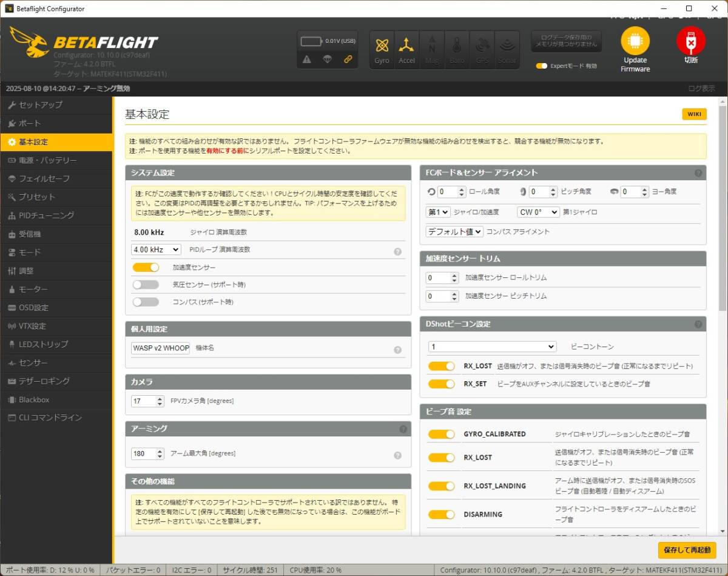This screenshot has height=576, width=728.
Task: Open PIDループ 4.00 kHz dropdown
Action: pyautogui.click(x=157, y=249)
